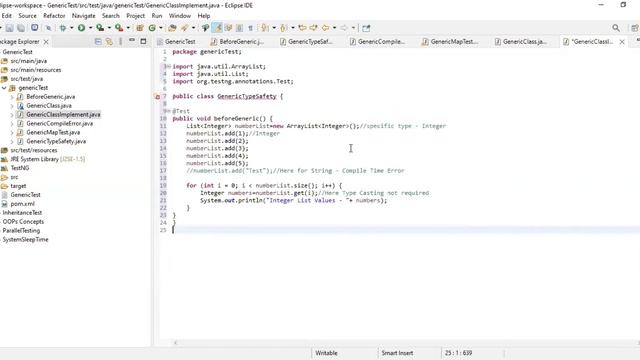Open the Debug launch icon

(63, 28)
